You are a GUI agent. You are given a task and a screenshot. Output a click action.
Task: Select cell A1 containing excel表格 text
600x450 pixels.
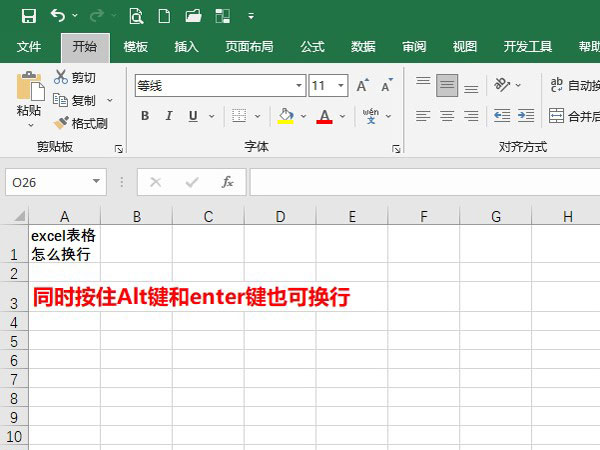pyautogui.click(x=64, y=244)
